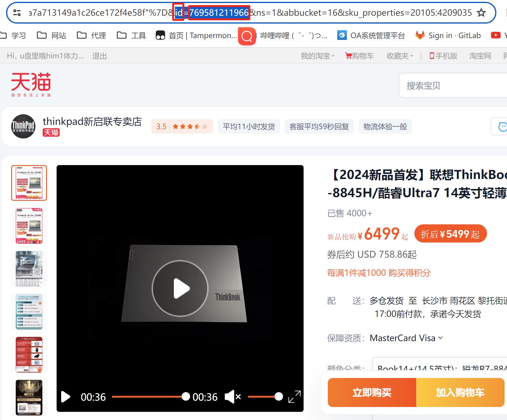Click the 已售 4000+ sales text

(350, 213)
